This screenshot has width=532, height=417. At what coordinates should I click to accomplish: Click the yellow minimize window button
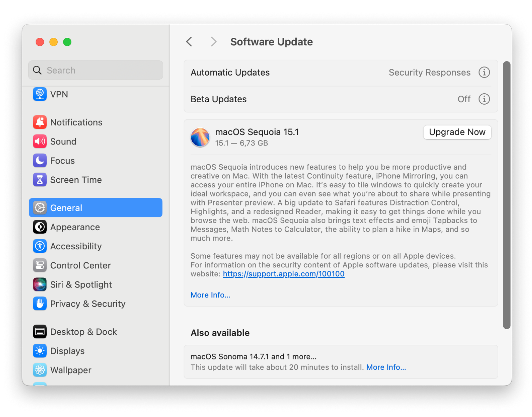pos(54,42)
